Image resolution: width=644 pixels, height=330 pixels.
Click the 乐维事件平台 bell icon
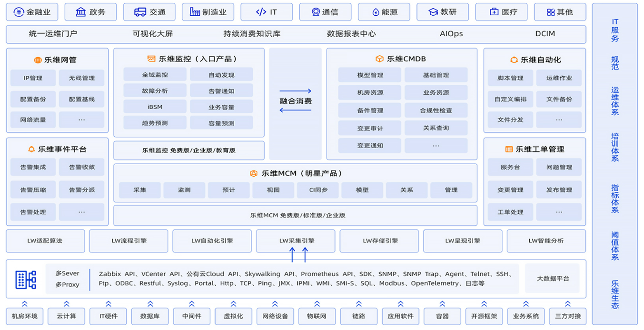31,149
